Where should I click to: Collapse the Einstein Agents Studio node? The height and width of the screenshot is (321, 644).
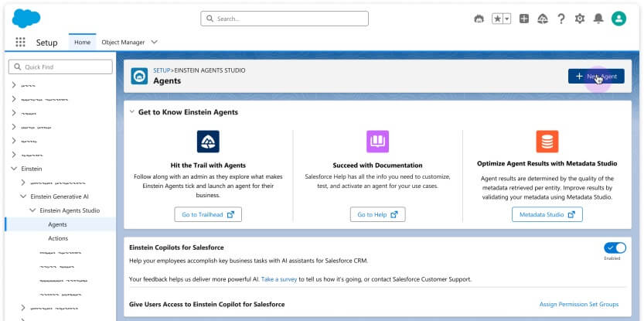(x=32, y=210)
